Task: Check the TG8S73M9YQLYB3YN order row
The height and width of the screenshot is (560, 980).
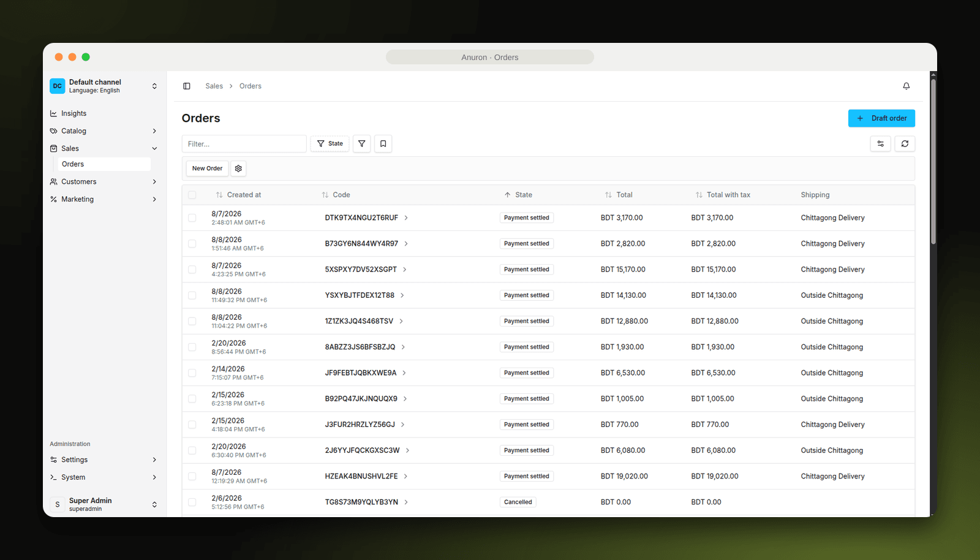Action: pos(192,502)
